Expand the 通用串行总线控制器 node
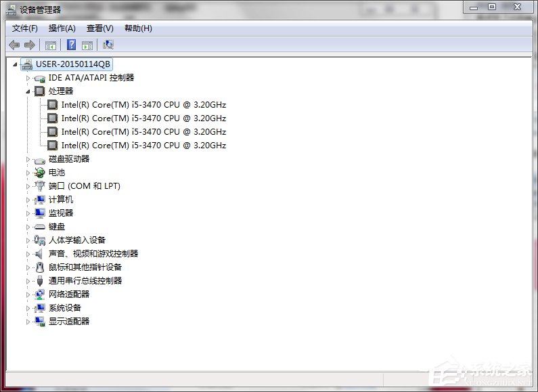 pyautogui.click(x=28, y=281)
